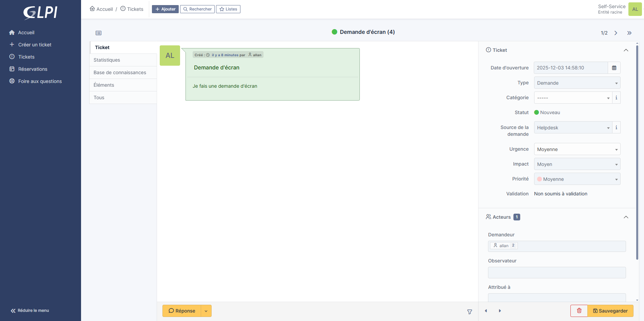Expand the Réponse button dropdown arrow
Image resolution: width=644 pixels, height=321 pixels.
pyautogui.click(x=206, y=311)
